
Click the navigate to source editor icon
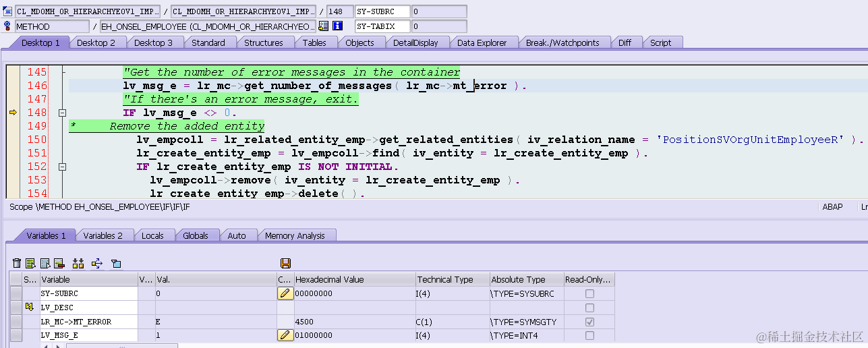point(324,26)
